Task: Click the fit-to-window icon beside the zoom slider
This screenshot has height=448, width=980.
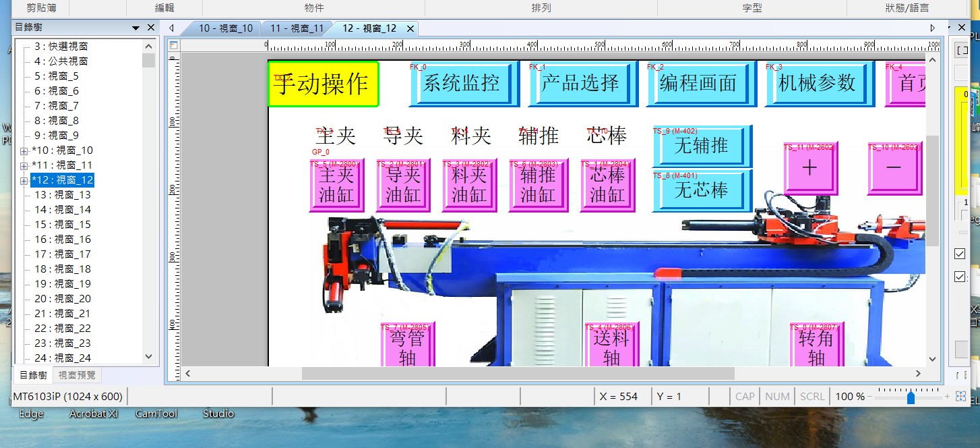Action: [x=960, y=397]
